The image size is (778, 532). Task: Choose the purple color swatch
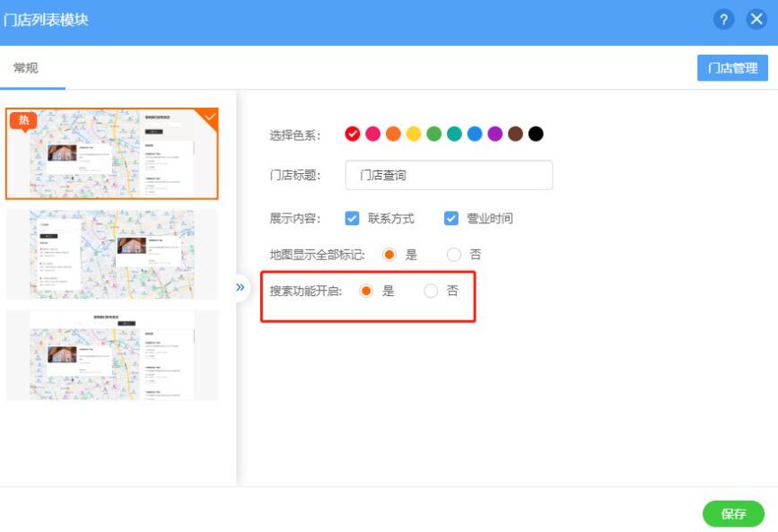click(x=494, y=135)
